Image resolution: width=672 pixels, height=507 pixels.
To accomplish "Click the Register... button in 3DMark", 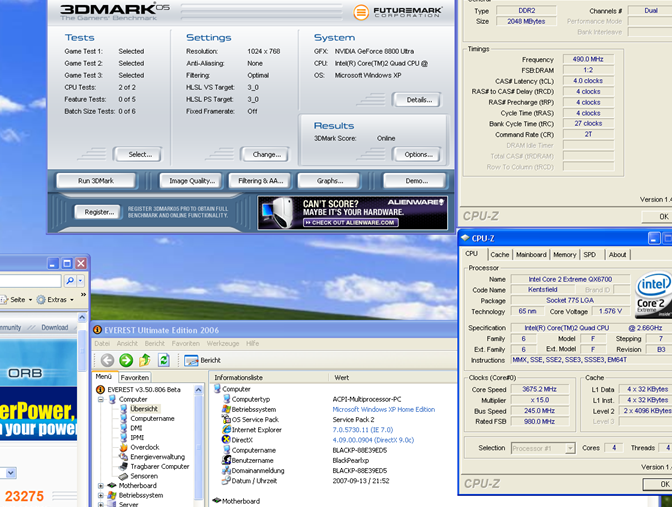I will [x=99, y=212].
